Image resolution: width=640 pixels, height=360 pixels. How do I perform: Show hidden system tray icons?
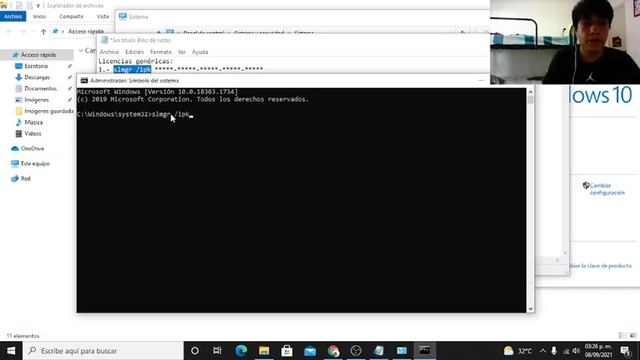[543, 351]
